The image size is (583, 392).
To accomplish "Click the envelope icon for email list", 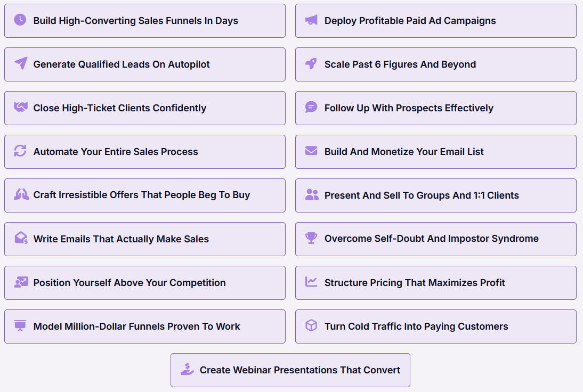I will pos(311,151).
